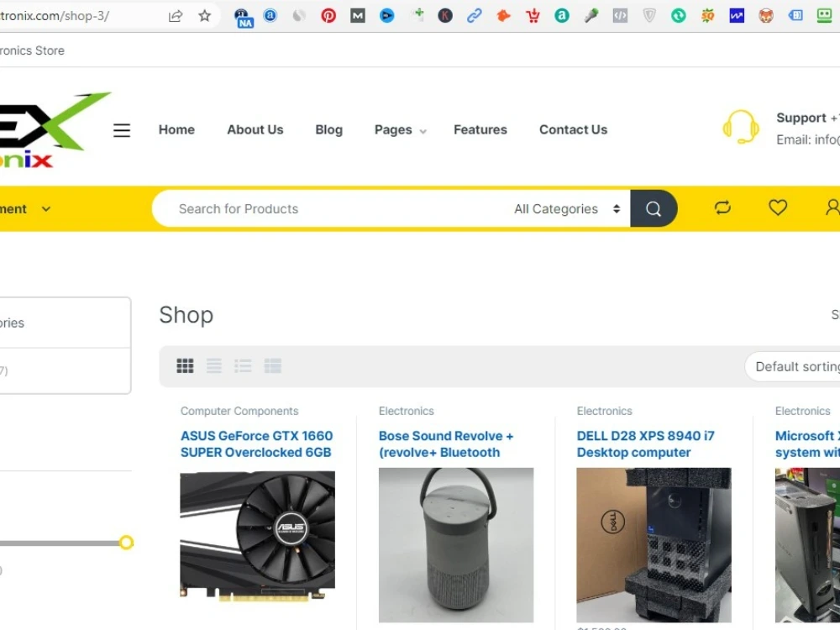Open Bose Sound Revolve + product link
The width and height of the screenshot is (840, 630).
coord(446,444)
